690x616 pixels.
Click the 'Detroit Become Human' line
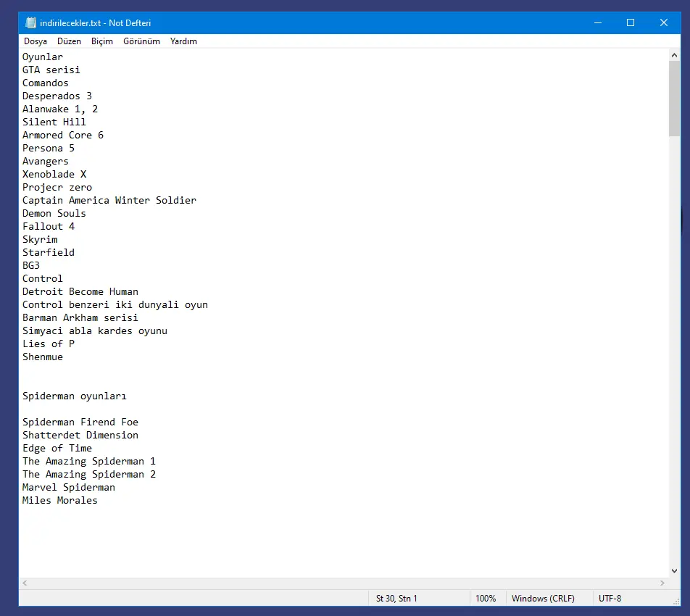point(80,292)
